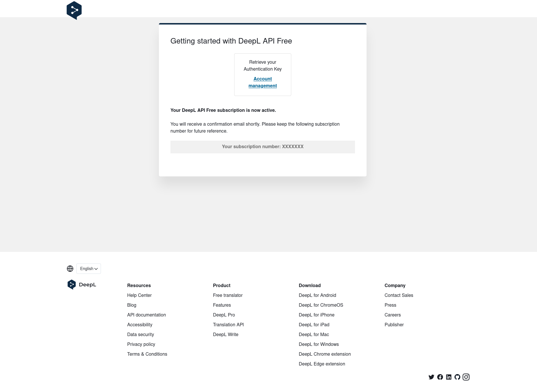Open the Account management link
Screen dimensions: 537x392
(262, 82)
